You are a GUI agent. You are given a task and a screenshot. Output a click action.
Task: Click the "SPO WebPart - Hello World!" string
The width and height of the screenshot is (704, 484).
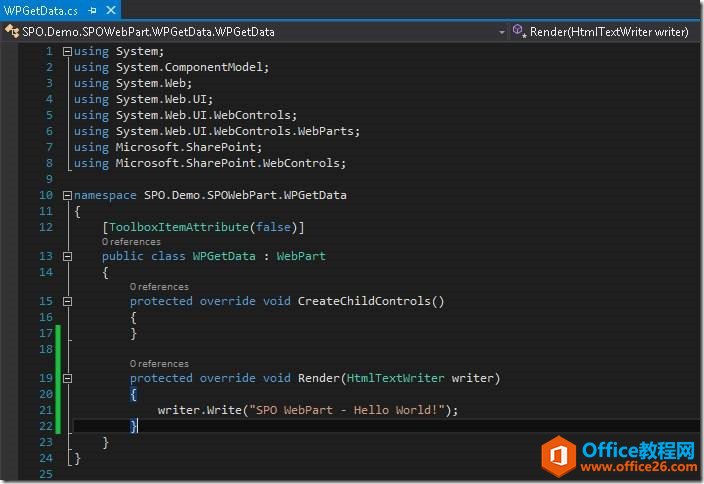(x=347, y=410)
